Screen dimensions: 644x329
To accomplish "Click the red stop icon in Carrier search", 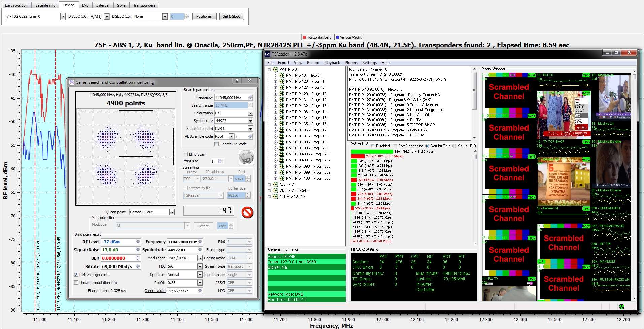I will (247, 212).
